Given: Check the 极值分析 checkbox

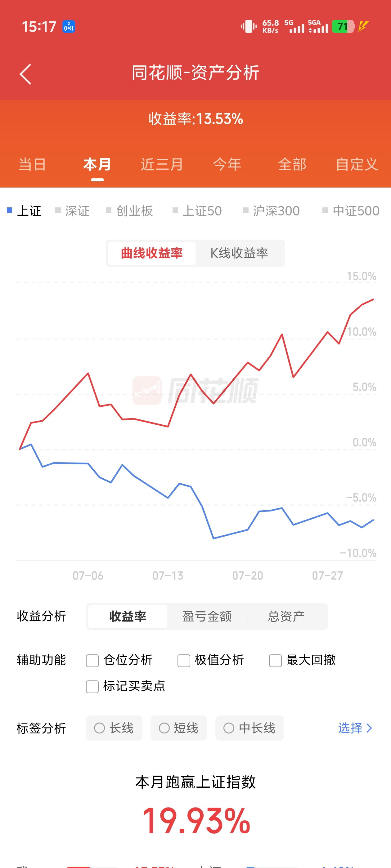Looking at the screenshot, I should (184, 660).
